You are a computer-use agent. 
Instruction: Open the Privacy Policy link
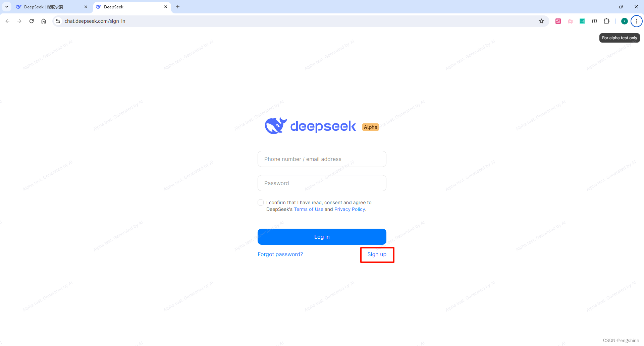(350, 209)
